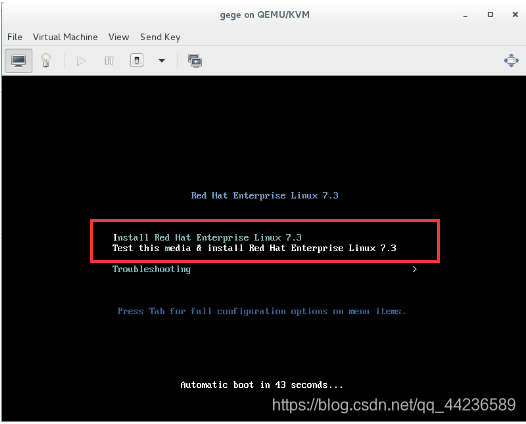Minimize the gege QEMU/KVM window
Screen dimensions: 526x424
pos(465,15)
